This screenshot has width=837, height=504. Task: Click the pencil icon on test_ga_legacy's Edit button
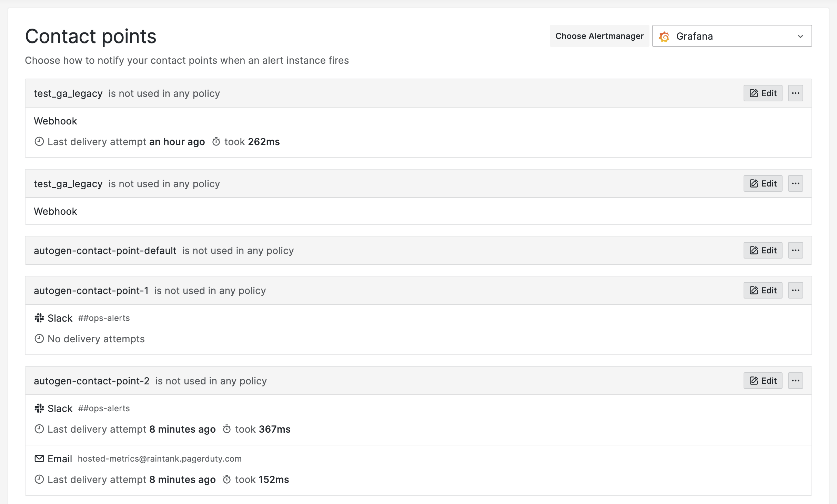753,93
